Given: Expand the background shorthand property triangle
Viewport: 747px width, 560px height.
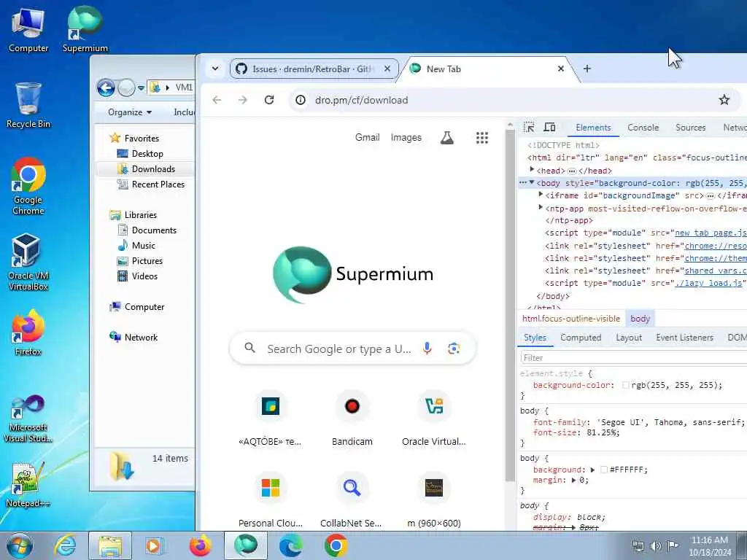Looking at the screenshot, I should click(592, 470).
